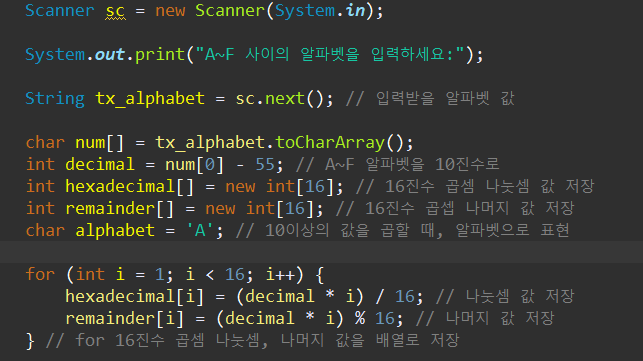The image size is (643, 361).
Task: Click the 'print' method call
Action: [160, 55]
